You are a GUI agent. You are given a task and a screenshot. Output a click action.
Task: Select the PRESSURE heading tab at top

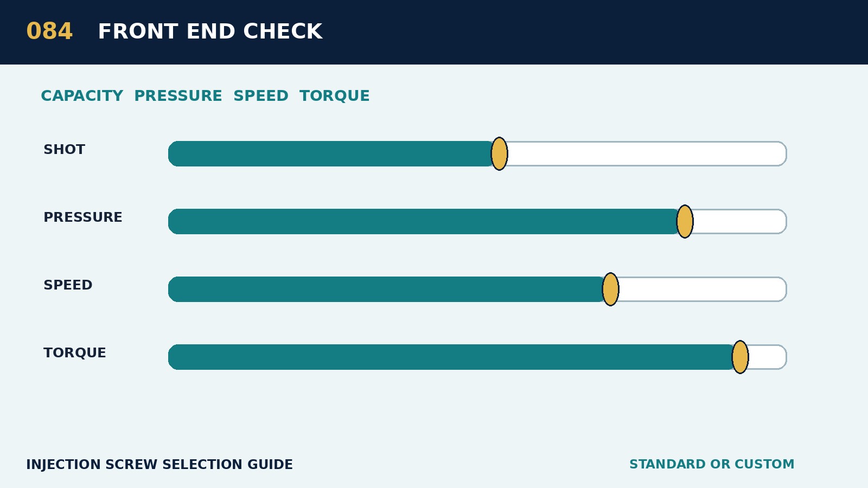pyautogui.click(x=178, y=96)
